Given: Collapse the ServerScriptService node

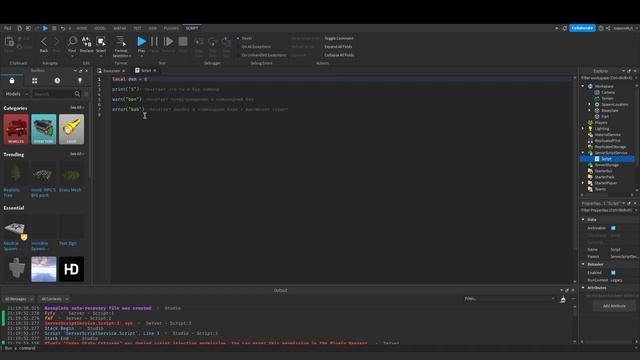Looking at the screenshot, I should point(583,153).
